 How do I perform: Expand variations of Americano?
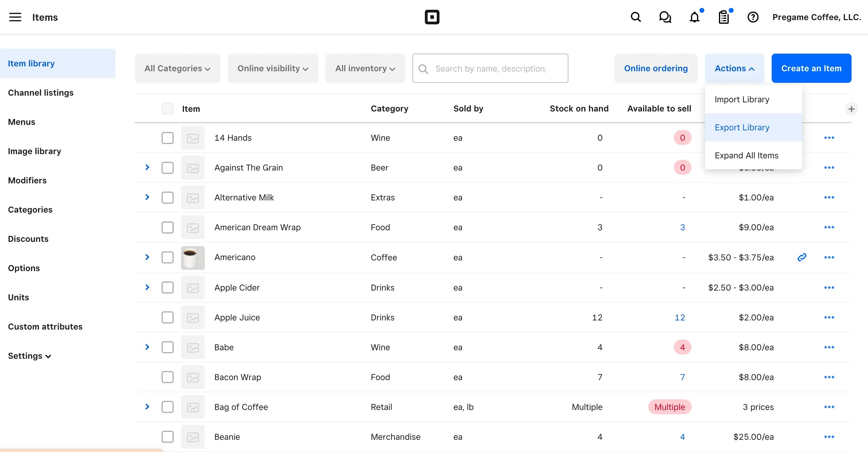tap(147, 257)
